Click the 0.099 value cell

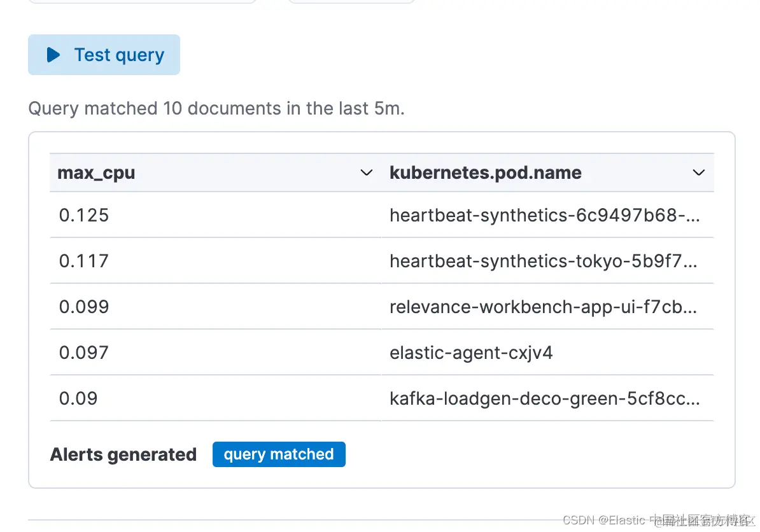pos(84,307)
